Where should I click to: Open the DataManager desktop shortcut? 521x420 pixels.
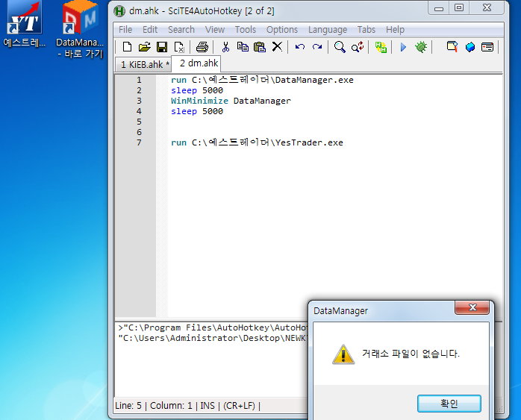coord(80,28)
